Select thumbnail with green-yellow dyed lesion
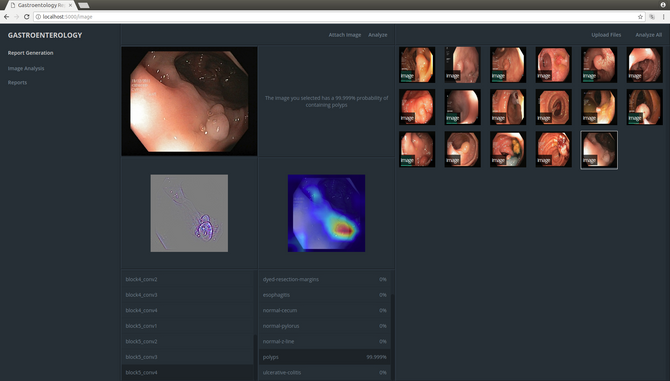Image resolution: width=670 pixels, height=381 pixels. [508, 149]
